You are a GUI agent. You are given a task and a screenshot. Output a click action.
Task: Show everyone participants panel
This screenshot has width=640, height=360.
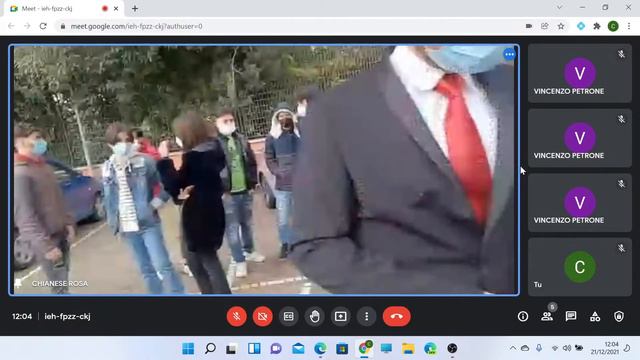(x=547, y=316)
